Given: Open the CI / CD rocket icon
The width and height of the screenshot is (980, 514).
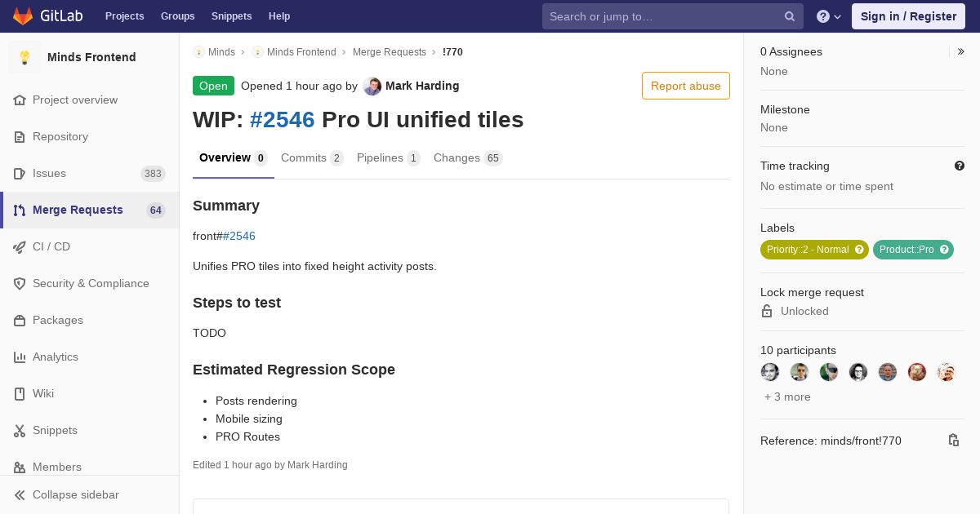Looking at the screenshot, I should [x=20, y=246].
